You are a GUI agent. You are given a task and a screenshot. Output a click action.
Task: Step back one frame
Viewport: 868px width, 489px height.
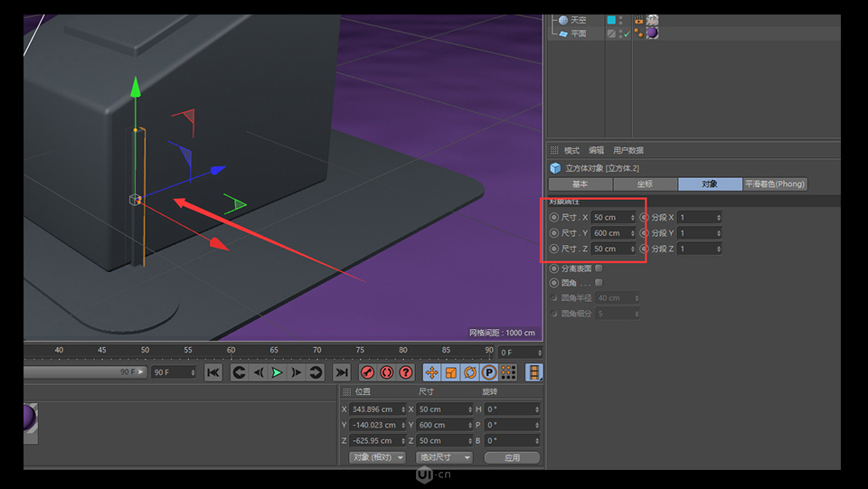coord(259,372)
